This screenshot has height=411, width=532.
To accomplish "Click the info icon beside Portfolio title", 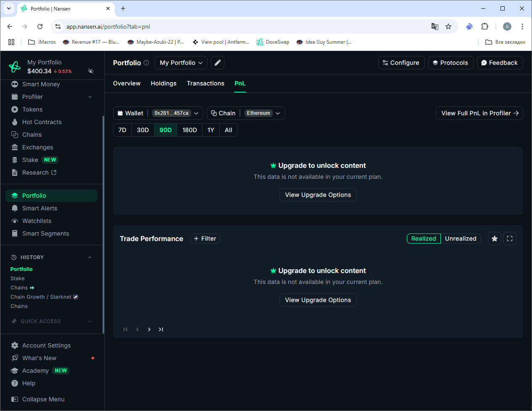I will click(146, 63).
